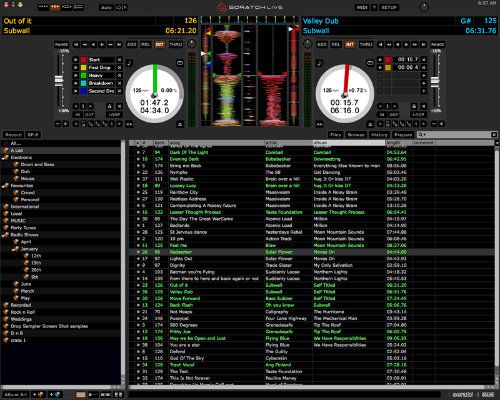
Task: Click the add crate icon at bottom left
Action: [38, 395]
